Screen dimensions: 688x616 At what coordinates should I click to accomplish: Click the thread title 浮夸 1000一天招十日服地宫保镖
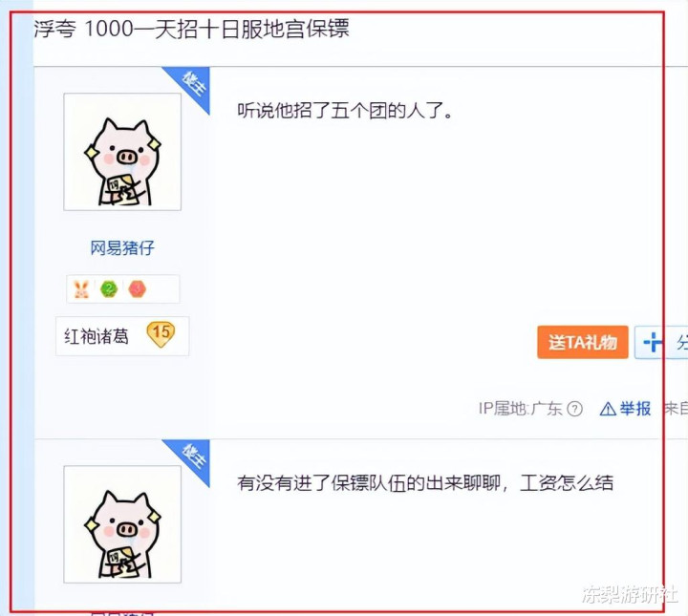click(191, 29)
